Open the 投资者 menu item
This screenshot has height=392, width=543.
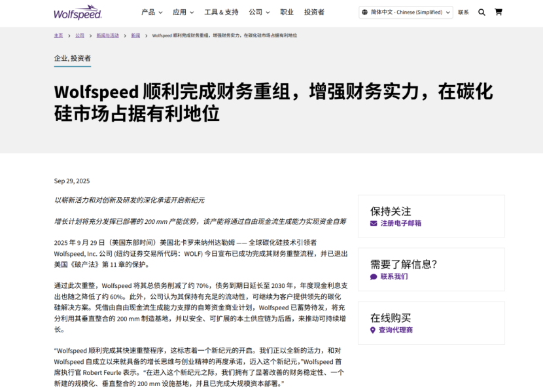314,12
